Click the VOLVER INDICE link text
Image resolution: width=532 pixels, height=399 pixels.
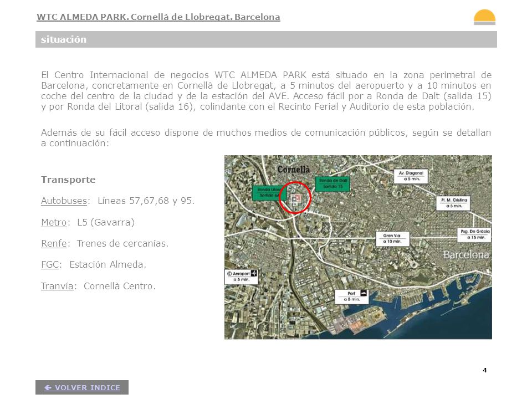[x=88, y=387]
